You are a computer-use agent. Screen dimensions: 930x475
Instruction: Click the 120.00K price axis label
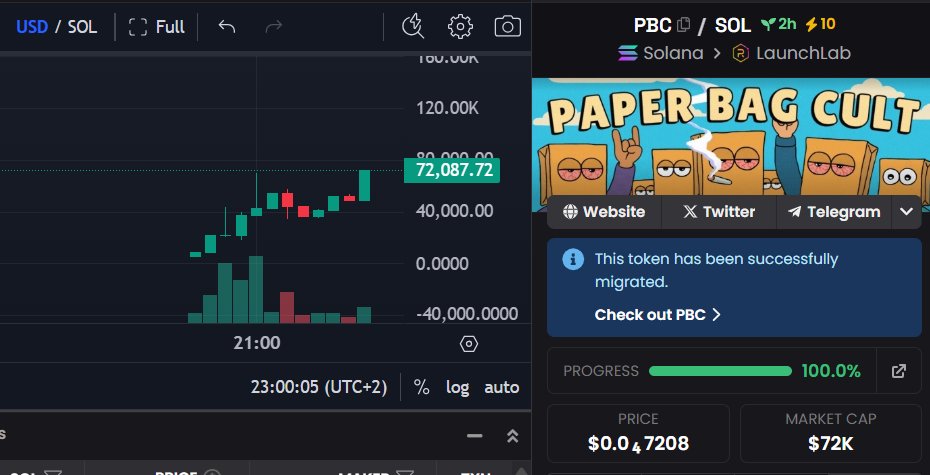[x=447, y=109]
